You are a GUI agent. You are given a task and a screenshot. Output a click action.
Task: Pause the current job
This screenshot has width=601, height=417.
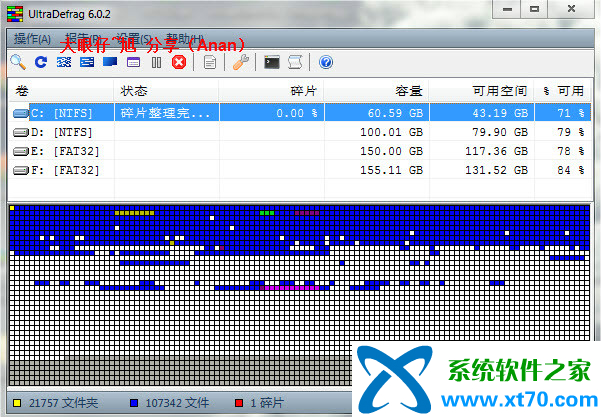pos(156,62)
